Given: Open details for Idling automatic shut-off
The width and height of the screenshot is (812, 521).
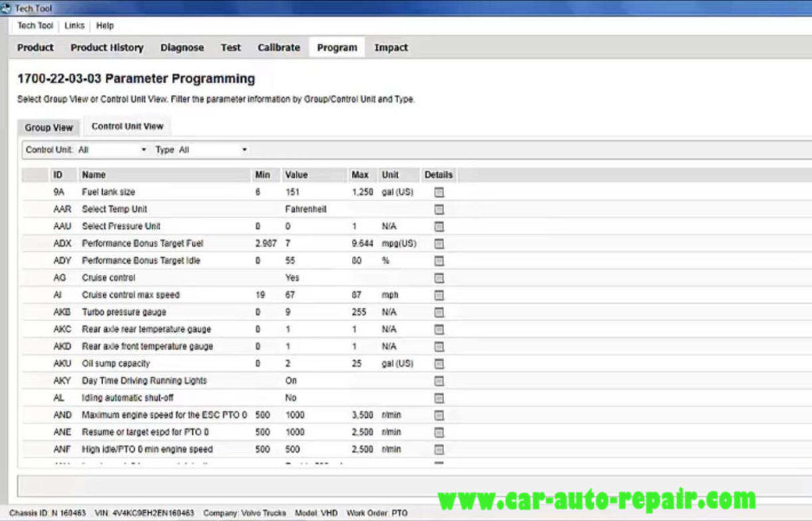Looking at the screenshot, I should tap(439, 397).
